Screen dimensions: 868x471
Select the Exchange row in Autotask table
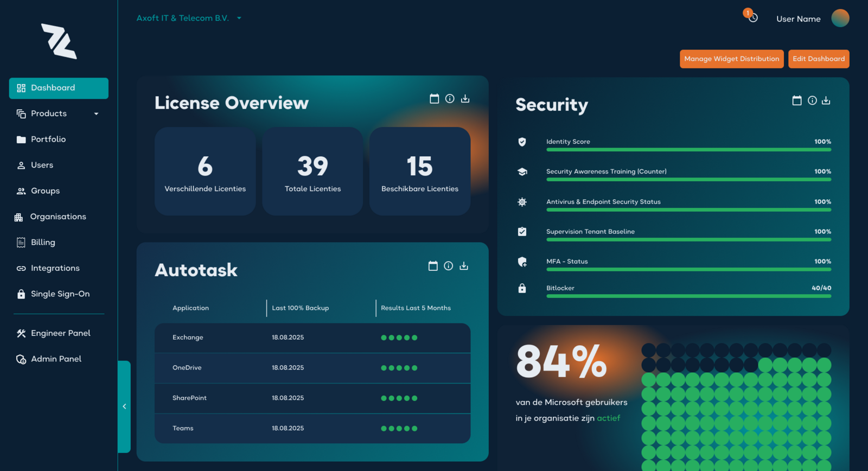[312, 338]
